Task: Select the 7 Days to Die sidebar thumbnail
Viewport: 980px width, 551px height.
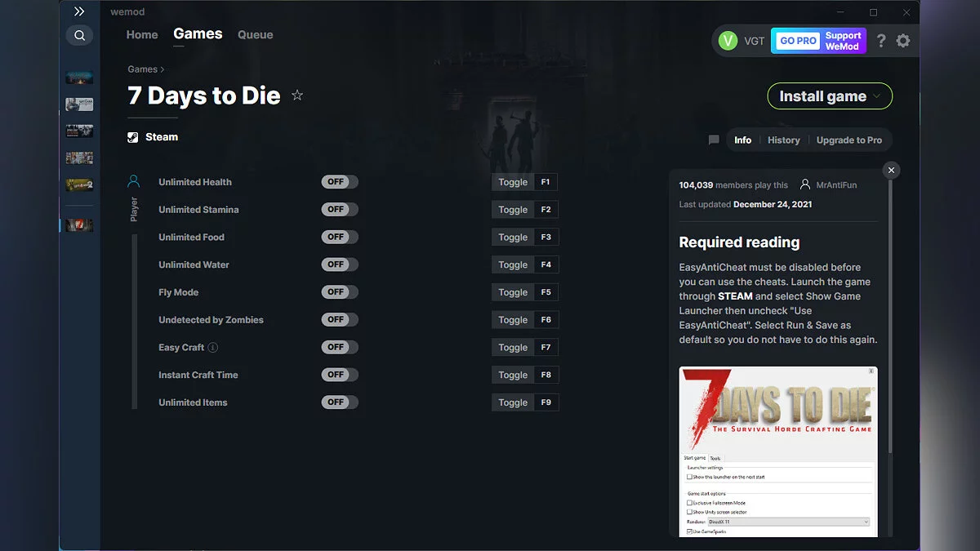Action: coord(79,224)
